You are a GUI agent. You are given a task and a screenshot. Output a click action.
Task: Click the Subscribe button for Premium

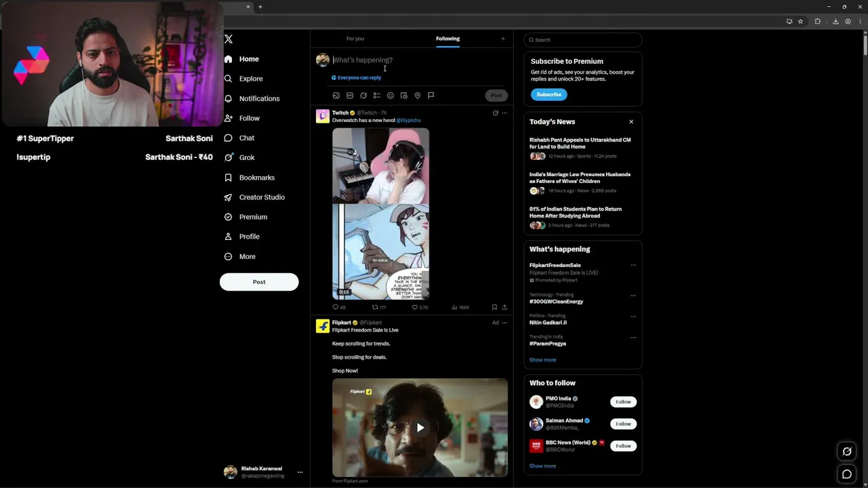point(549,95)
